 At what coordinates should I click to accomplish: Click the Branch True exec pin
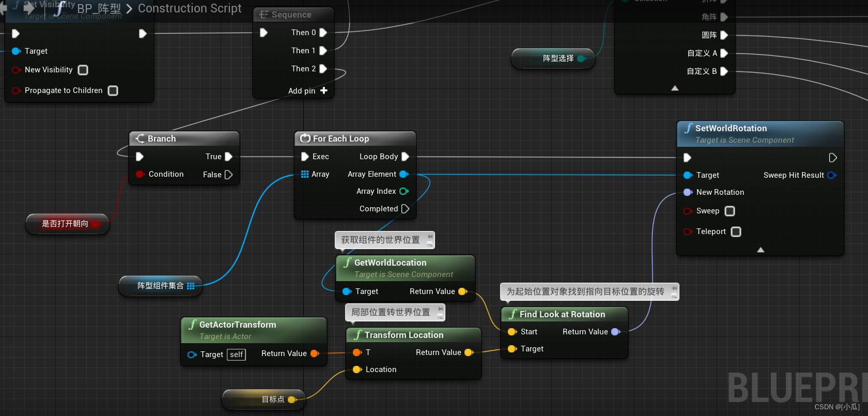click(x=228, y=157)
